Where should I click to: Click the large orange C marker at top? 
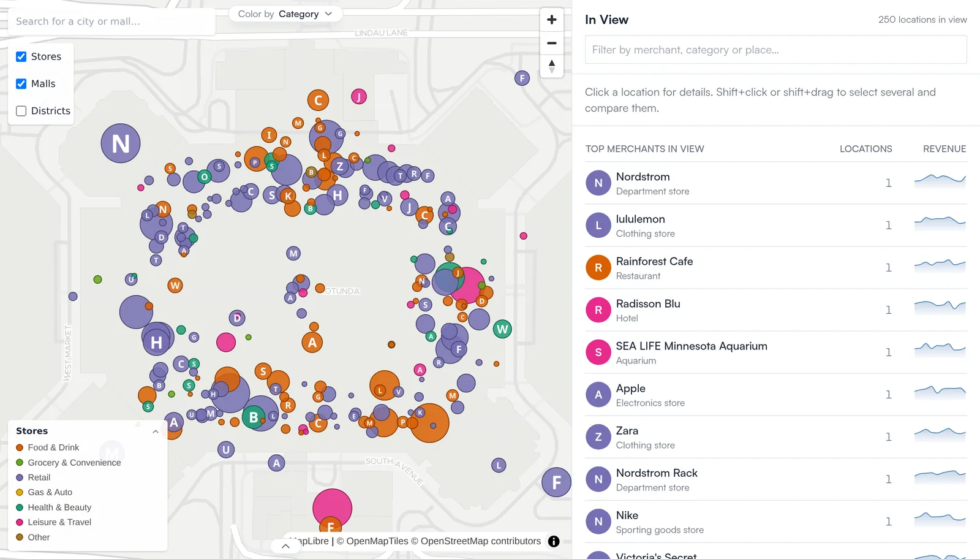click(x=318, y=100)
